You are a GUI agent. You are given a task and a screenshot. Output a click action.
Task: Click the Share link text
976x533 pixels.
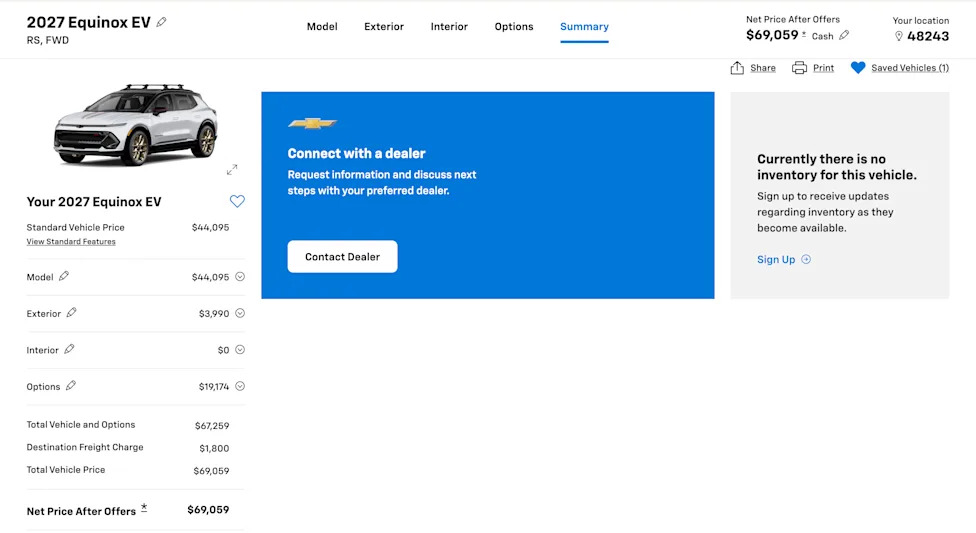tap(763, 68)
